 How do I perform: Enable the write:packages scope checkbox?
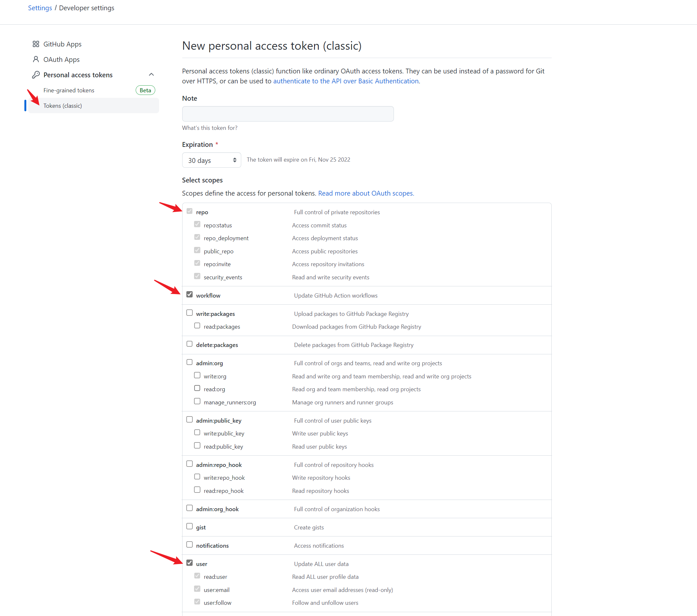click(190, 313)
